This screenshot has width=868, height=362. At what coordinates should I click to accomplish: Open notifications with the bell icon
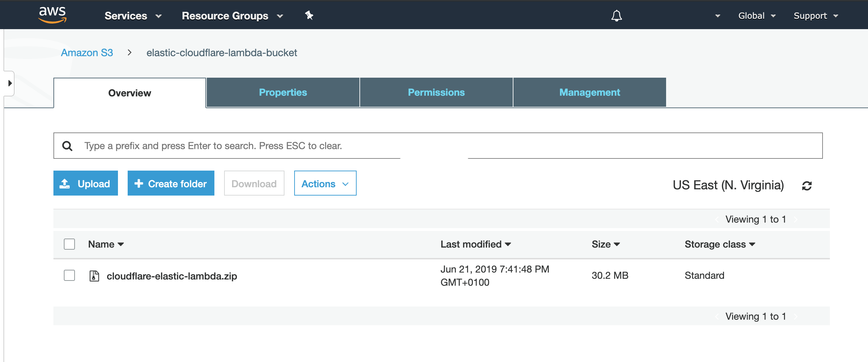tap(616, 15)
